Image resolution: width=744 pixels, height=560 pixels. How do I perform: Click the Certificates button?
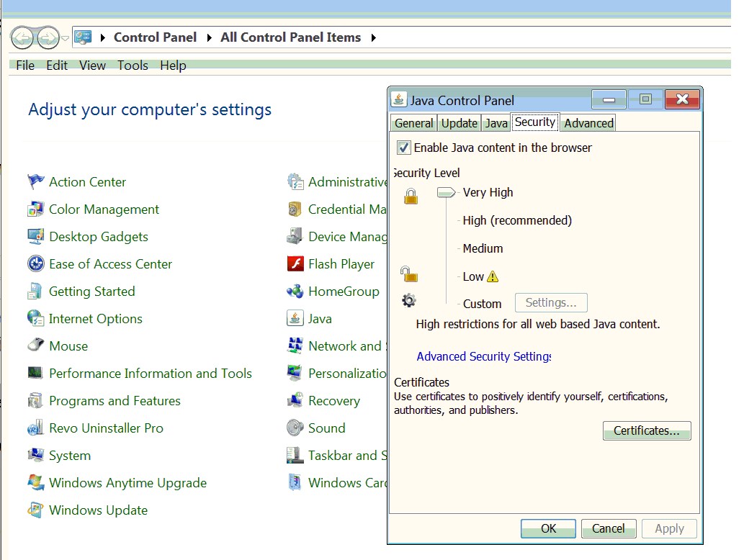tap(646, 430)
